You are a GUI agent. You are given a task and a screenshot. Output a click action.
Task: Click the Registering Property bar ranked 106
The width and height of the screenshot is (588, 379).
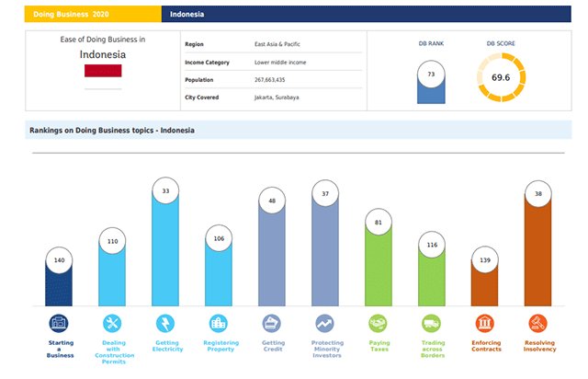pos(219,266)
